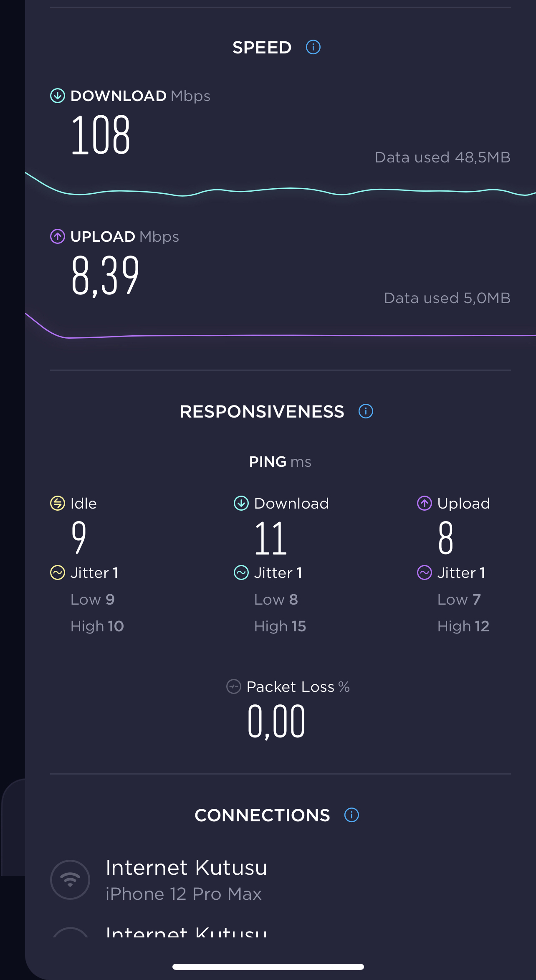Tap the teal download arrow icon by DOWNLOAD Mbps
Viewport: 536px width, 980px height.
(58, 96)
